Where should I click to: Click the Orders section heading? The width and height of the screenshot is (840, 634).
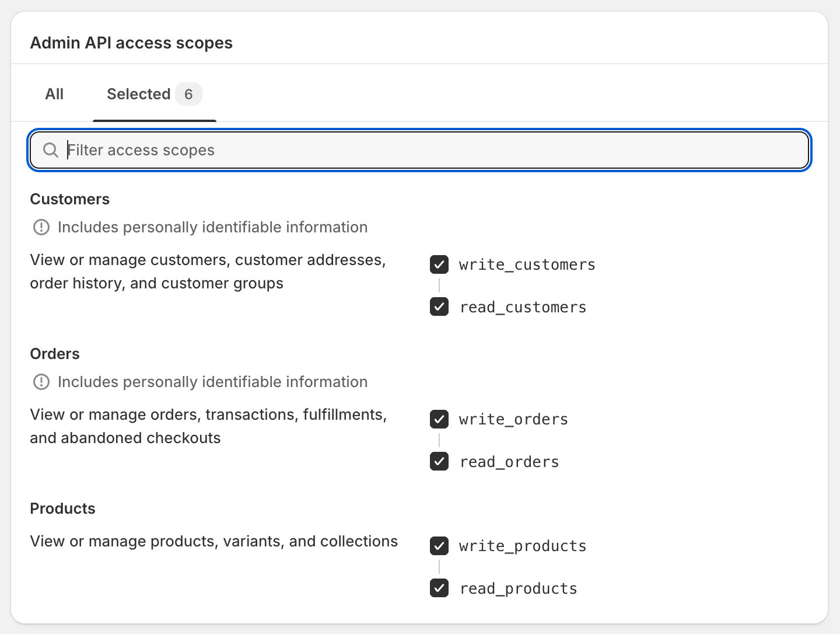click(55, 354)
